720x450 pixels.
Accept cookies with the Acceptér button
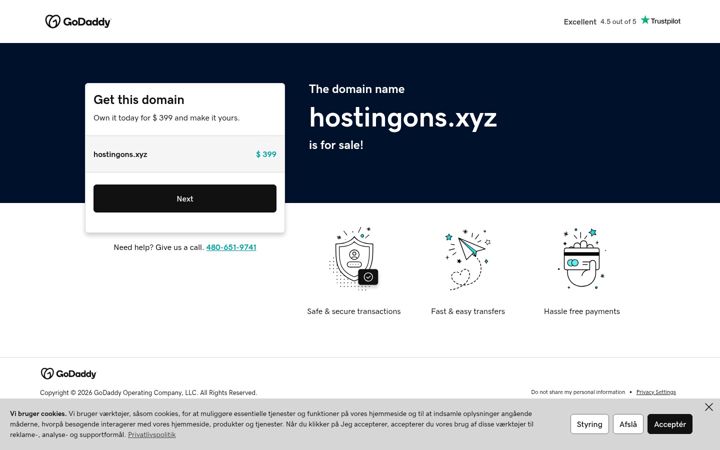(669, 424)
